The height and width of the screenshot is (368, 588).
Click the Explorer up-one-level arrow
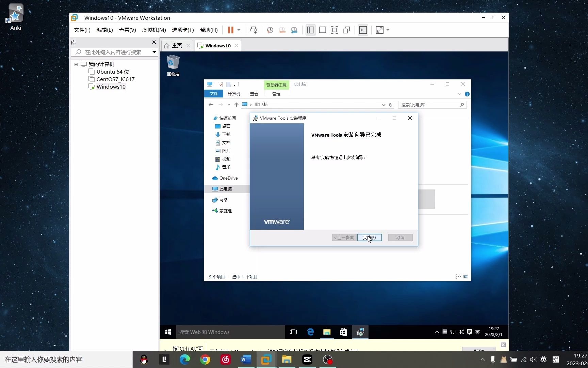236,105
